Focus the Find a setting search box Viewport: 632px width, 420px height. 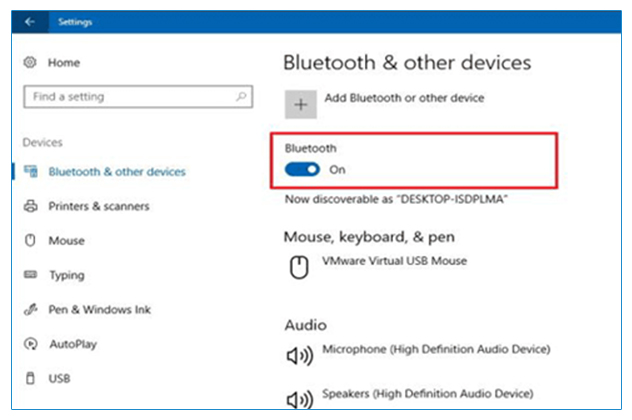[138, 97]
